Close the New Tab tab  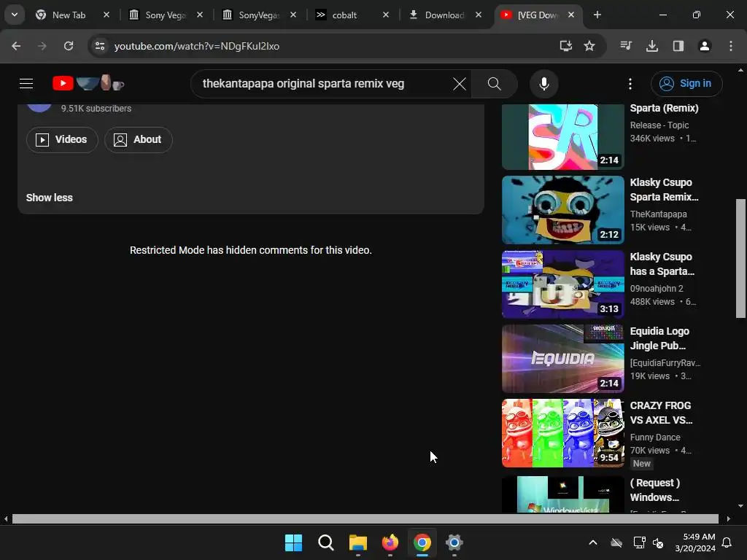tap(107, 15)
